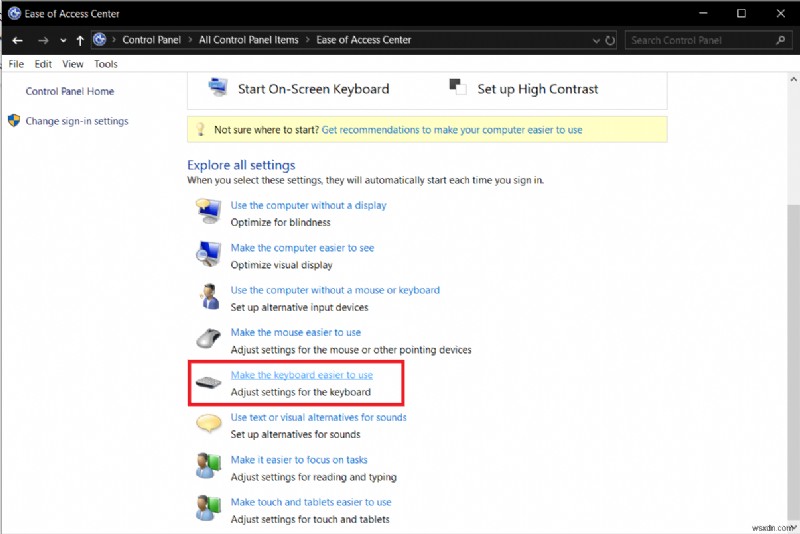Click icon beside Make touch and tablets easier
The width and height of the screenshot is (800, 534).
tap(208, 507)
